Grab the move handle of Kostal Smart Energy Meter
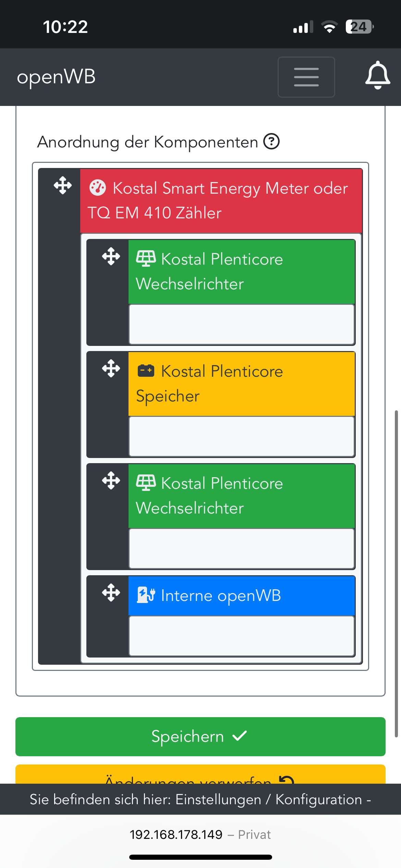 point(63,185)
